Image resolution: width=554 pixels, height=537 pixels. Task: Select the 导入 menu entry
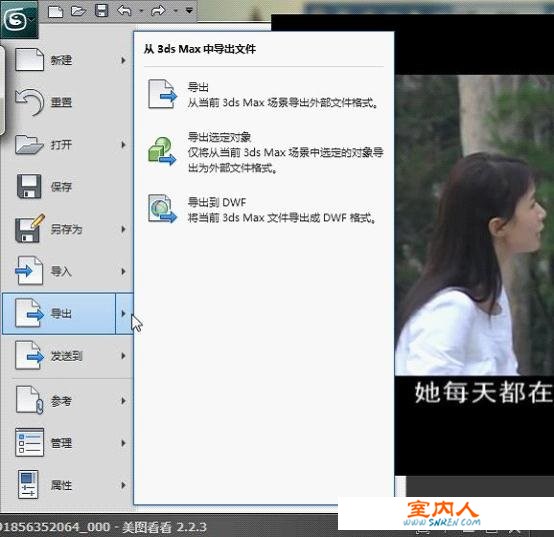(67, 271)
